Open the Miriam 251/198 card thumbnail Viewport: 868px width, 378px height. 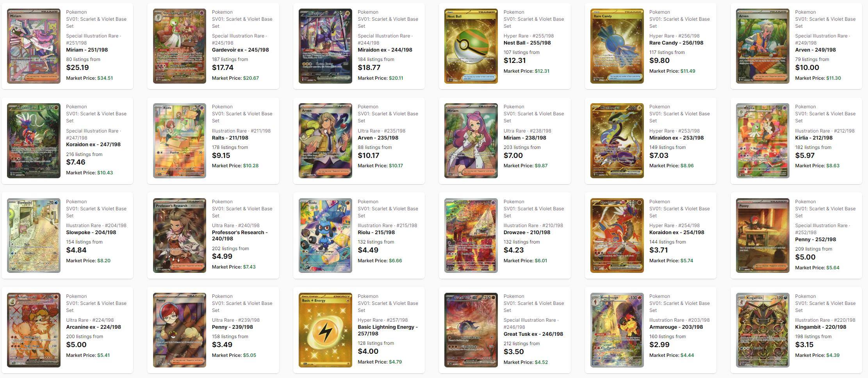[x=34, y=46]
